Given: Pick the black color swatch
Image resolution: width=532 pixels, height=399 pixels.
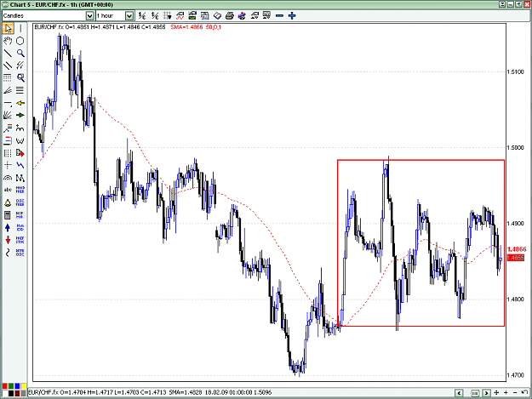Looking at the screenshot, I should pos(11,393).
